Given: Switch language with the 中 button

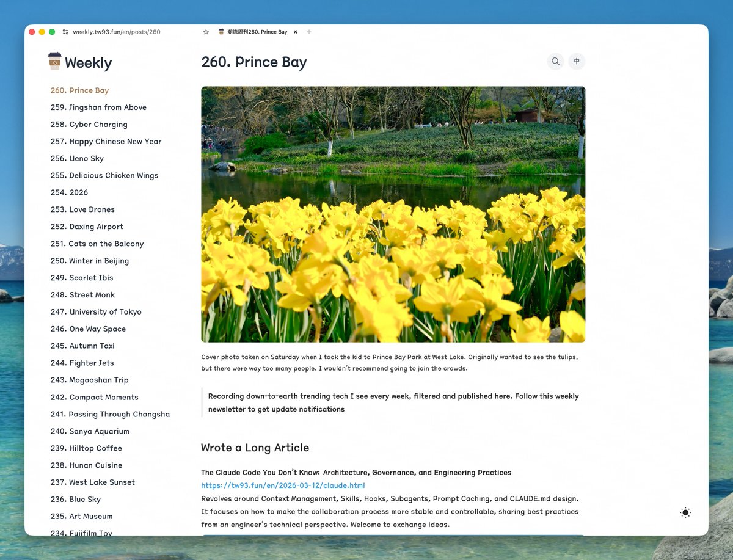Looking at the screenshot, I should (x=577, y=61).
